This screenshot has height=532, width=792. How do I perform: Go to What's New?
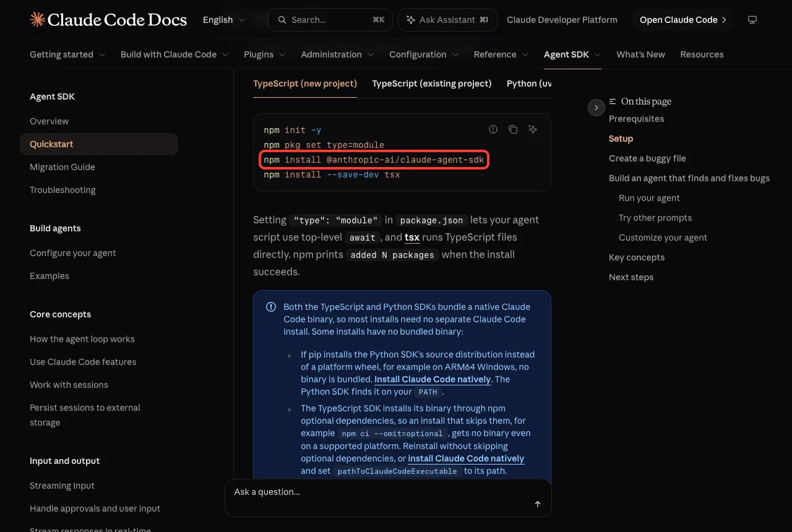point(640,54)
